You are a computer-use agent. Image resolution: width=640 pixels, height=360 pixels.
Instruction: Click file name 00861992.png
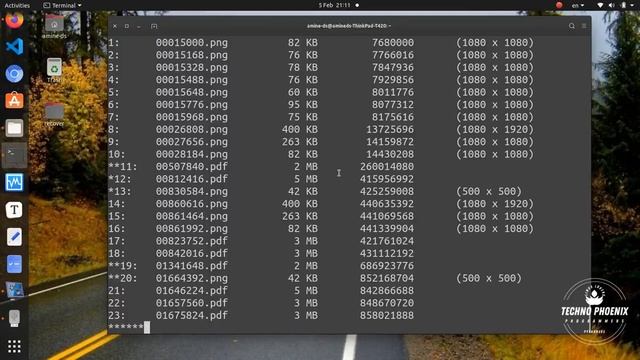[x=191, y=229]
